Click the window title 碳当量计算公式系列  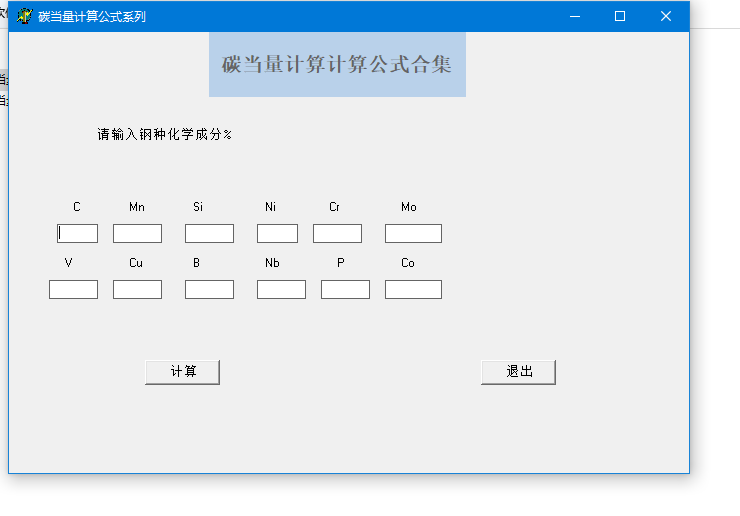point(92,17)
